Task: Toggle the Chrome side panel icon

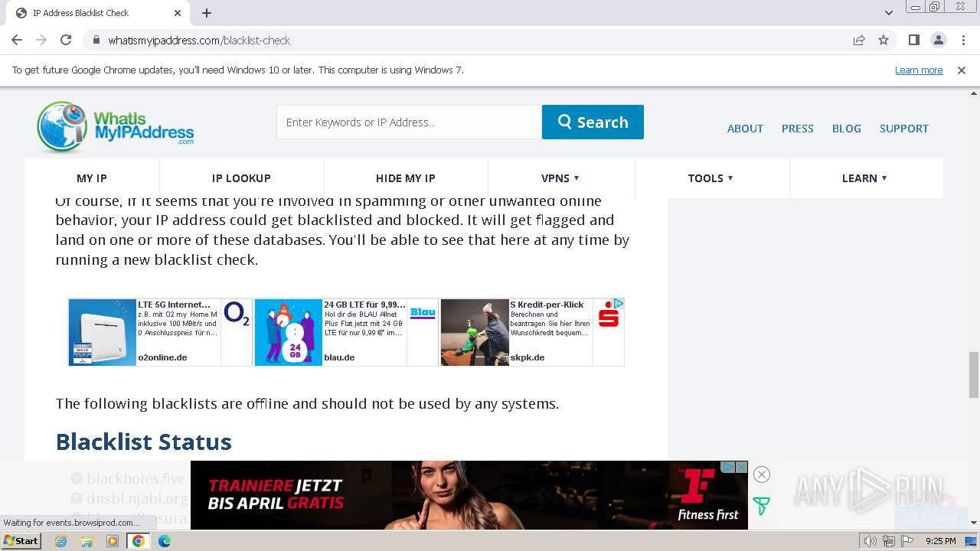Action: [913, 41]
